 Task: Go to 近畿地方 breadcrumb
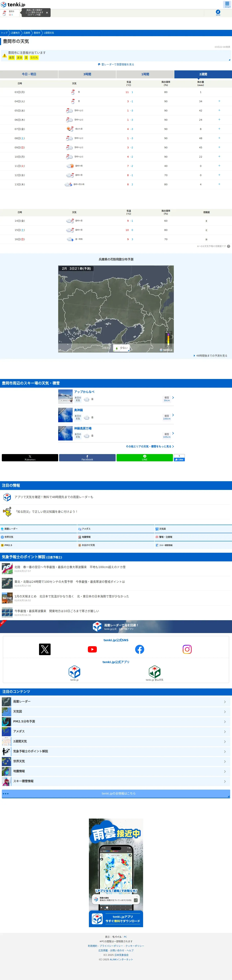(x=15, y=33)
